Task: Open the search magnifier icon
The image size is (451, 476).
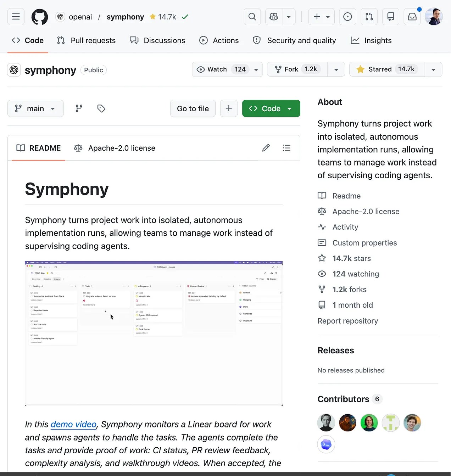Action: [252, 17]
